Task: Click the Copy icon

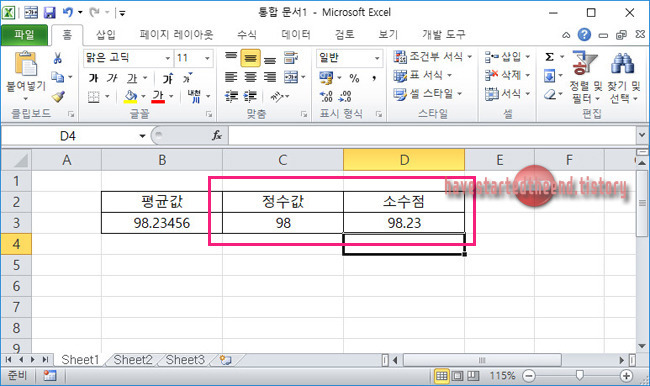Action: pos(57,77)
